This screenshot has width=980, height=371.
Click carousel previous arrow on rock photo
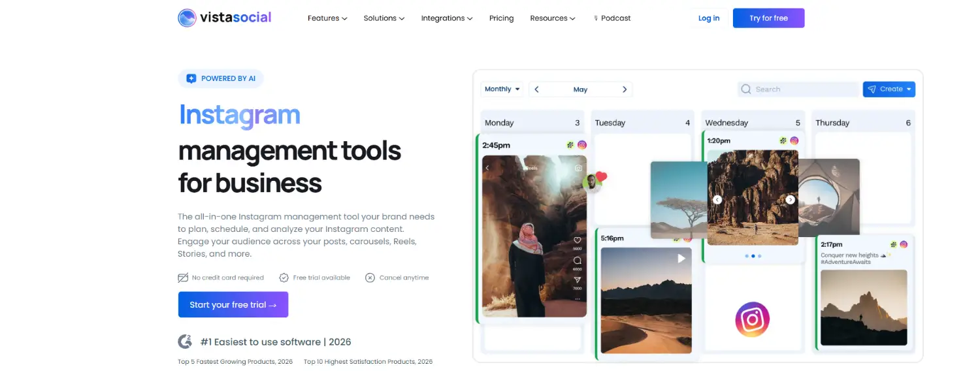717,200
